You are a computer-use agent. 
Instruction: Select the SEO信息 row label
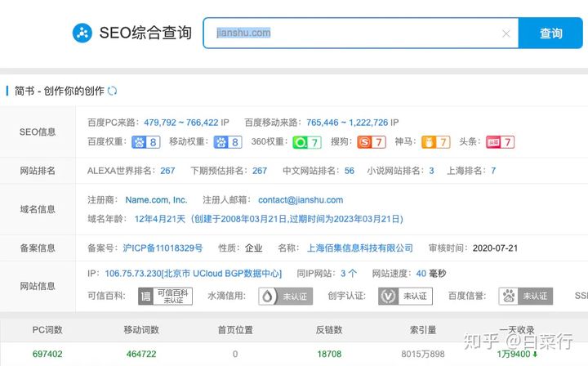(38, 132)
